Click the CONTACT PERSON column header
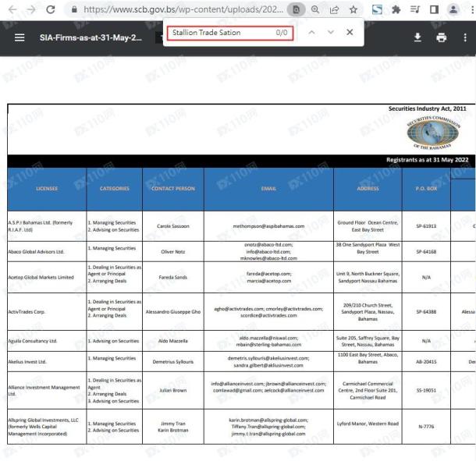This screenshot has width=476, height=461. click(173, 189)
